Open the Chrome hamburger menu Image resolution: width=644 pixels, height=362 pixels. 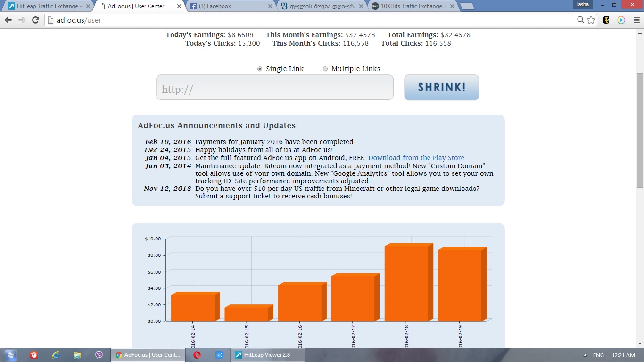point(636,20)
